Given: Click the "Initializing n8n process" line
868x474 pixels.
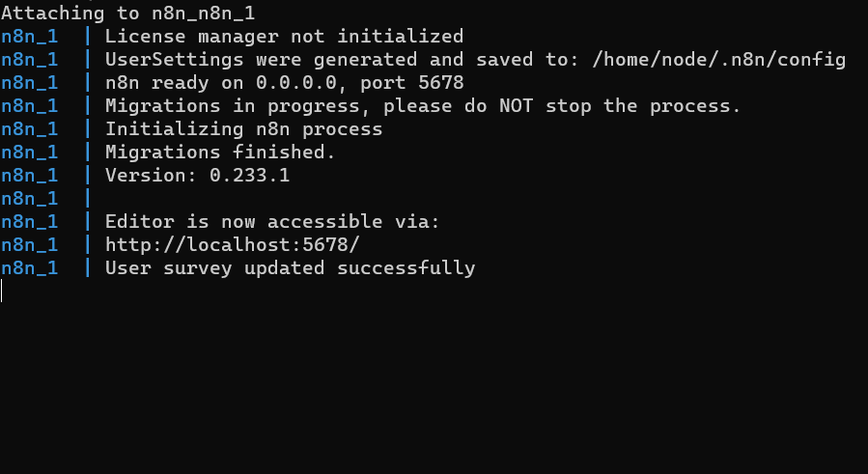Looking at the screenshot, I should pyautogui.click(x=243, y=129).
